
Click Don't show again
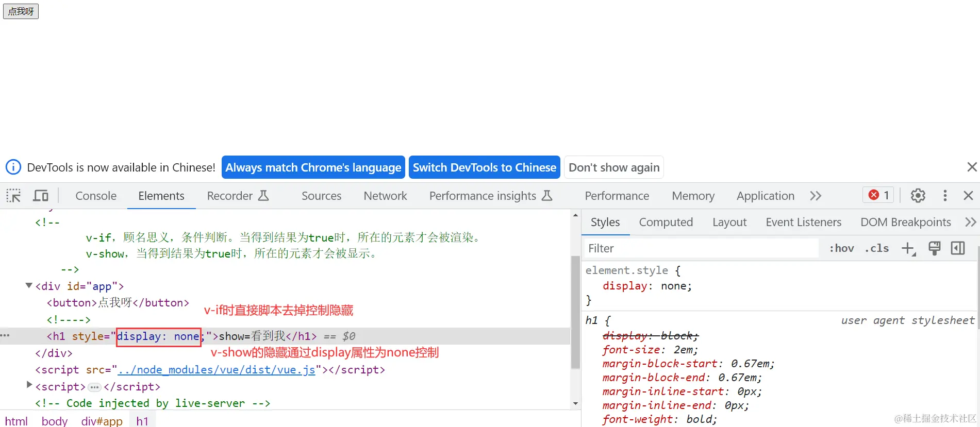pyautogui.click(x=614, y=167)
